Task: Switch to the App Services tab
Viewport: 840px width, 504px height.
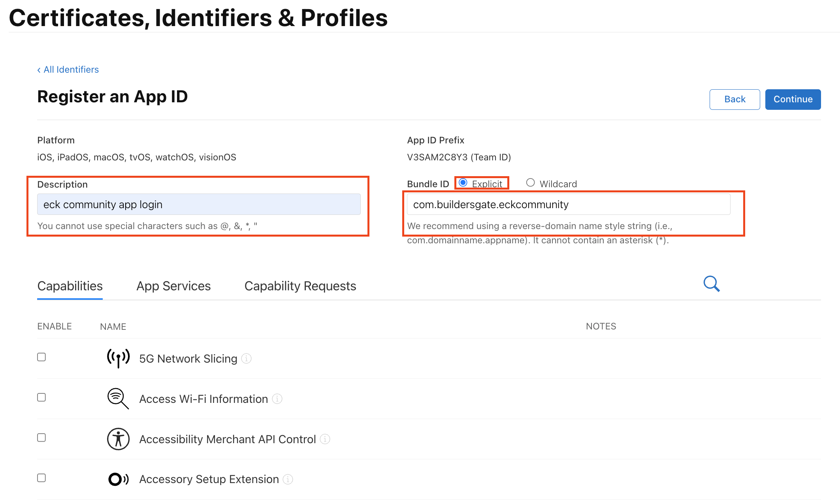Action: [x=173, y=286]
